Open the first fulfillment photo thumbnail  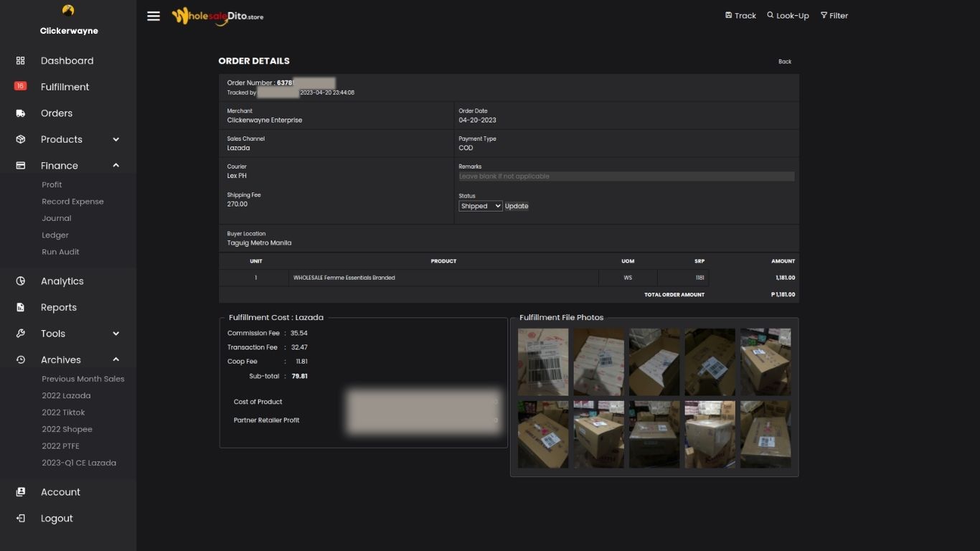(x=543, y=362)
